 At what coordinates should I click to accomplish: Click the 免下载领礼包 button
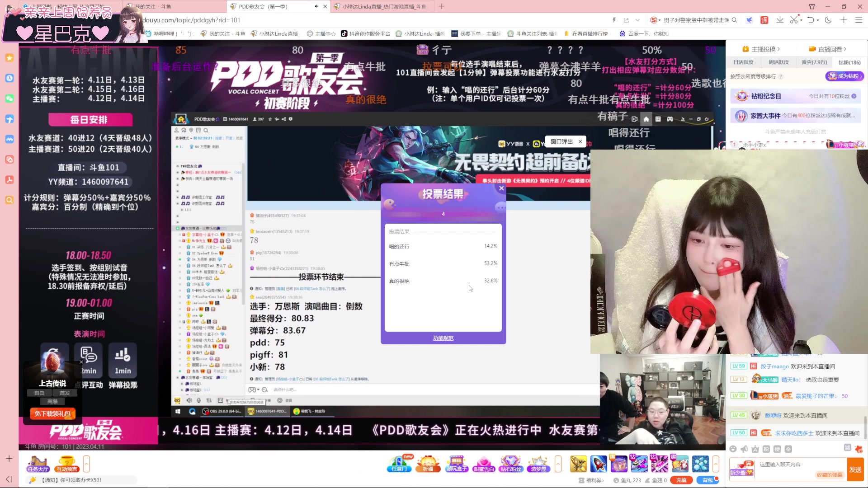(x=52, y=413)
